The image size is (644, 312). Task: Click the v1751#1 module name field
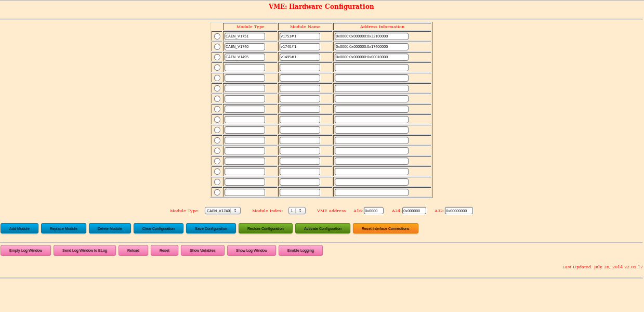tap(299, 36)
